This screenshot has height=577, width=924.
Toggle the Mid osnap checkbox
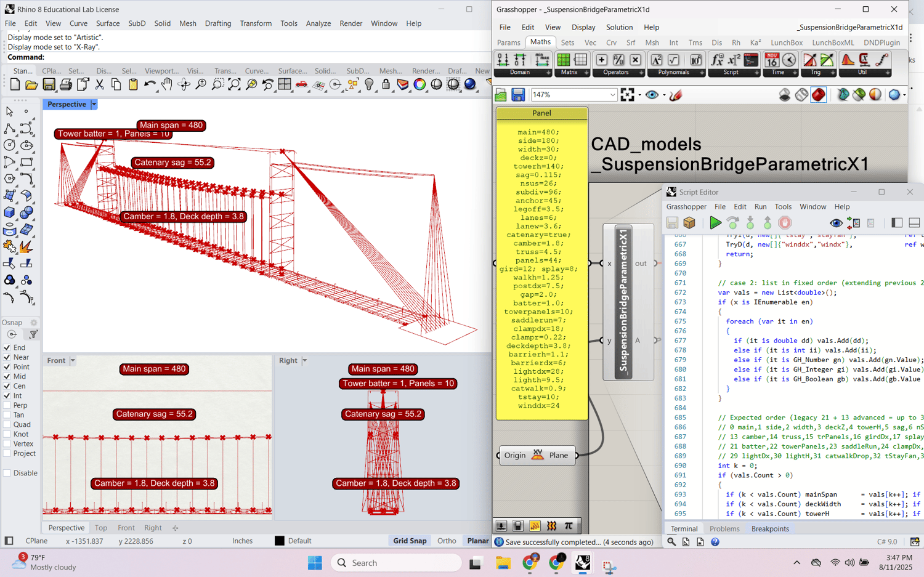7,376
